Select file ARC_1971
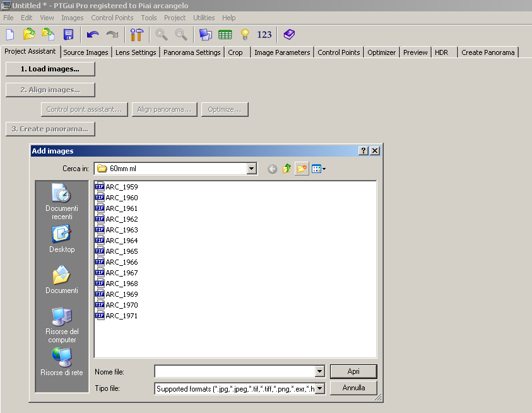Image resolution: width=532 pixels, height=413 pixels. (117, 316)
